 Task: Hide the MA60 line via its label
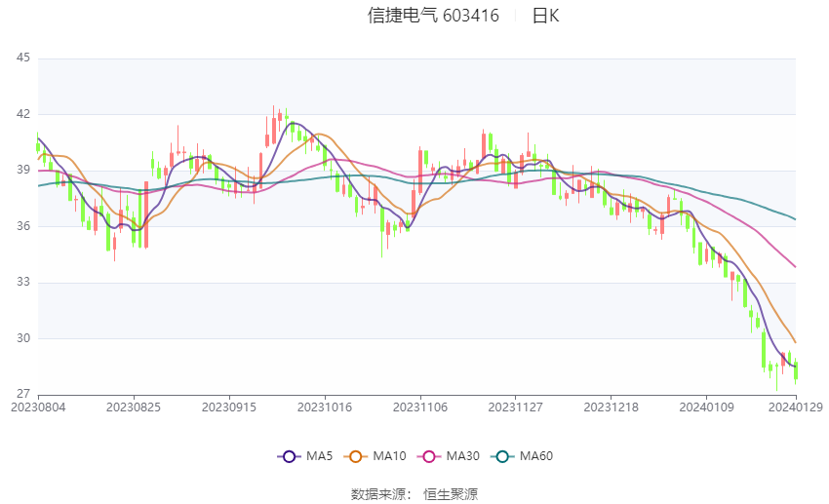[536, 456]
